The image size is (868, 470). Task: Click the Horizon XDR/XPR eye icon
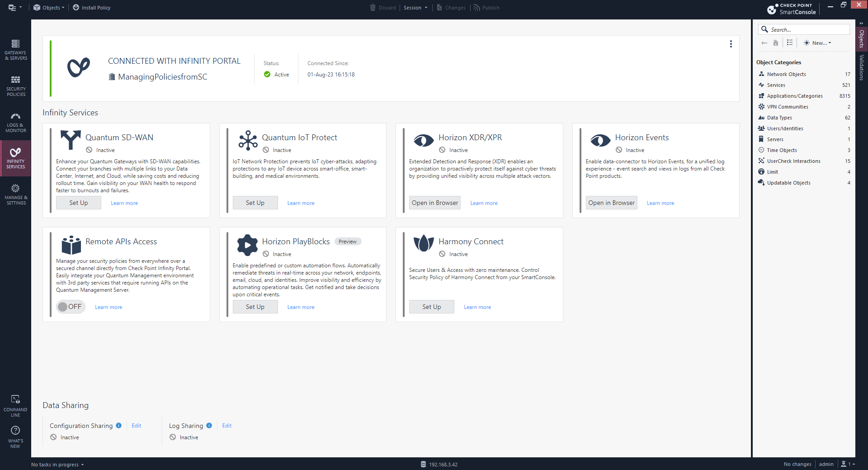click(424, 141)
